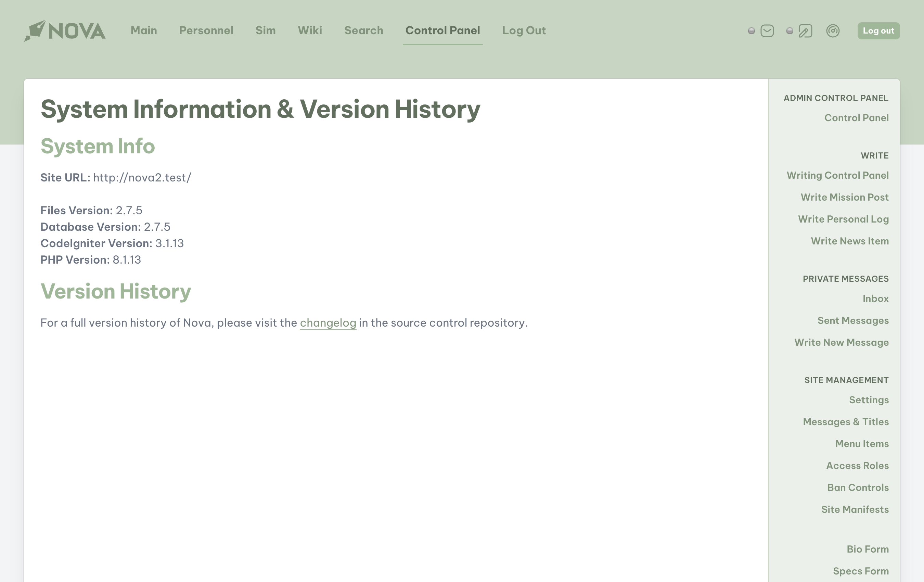Open Access Roles in sidebar
924x582 pixels.
click(x=857, y=465)
